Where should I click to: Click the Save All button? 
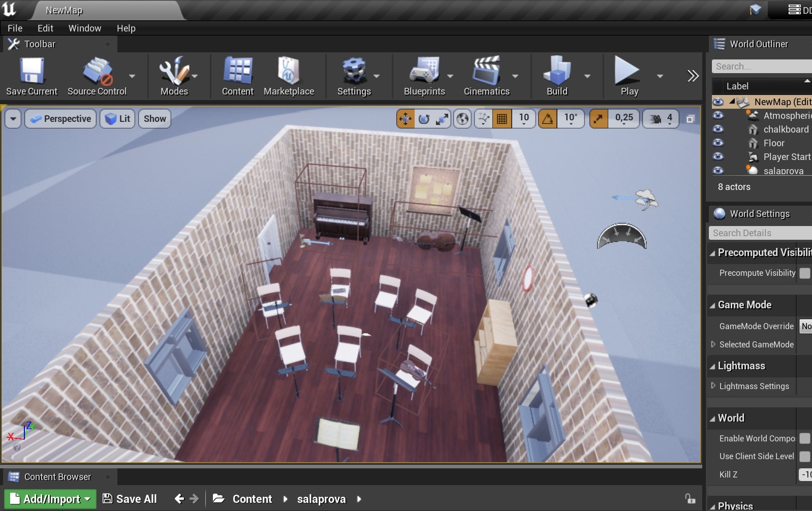coord(130,499)
